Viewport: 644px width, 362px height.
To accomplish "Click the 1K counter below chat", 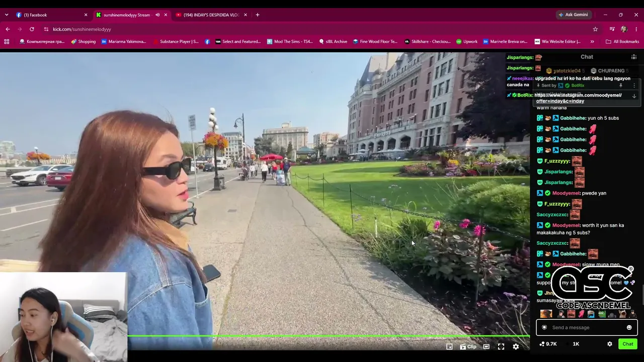I will (x=576, y=344).
